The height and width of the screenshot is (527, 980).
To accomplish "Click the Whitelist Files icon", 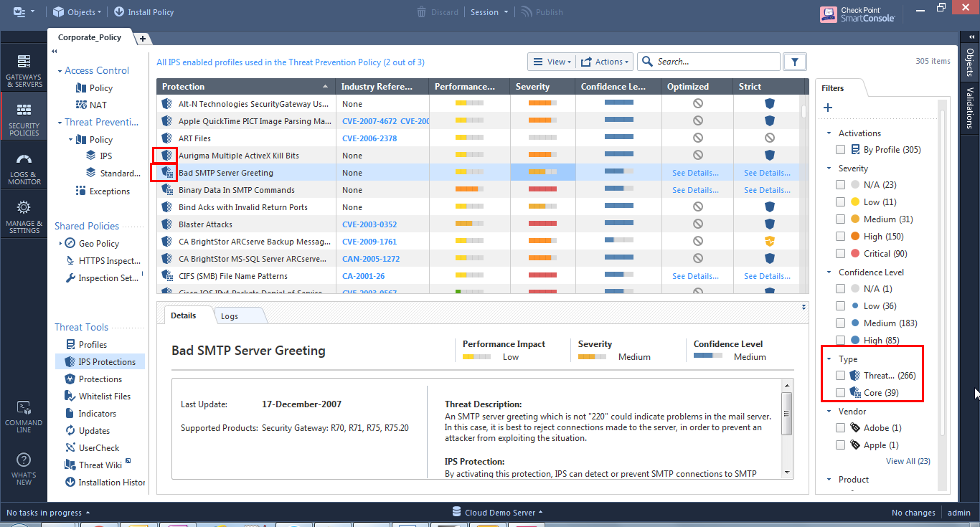I will coord(70,397).
